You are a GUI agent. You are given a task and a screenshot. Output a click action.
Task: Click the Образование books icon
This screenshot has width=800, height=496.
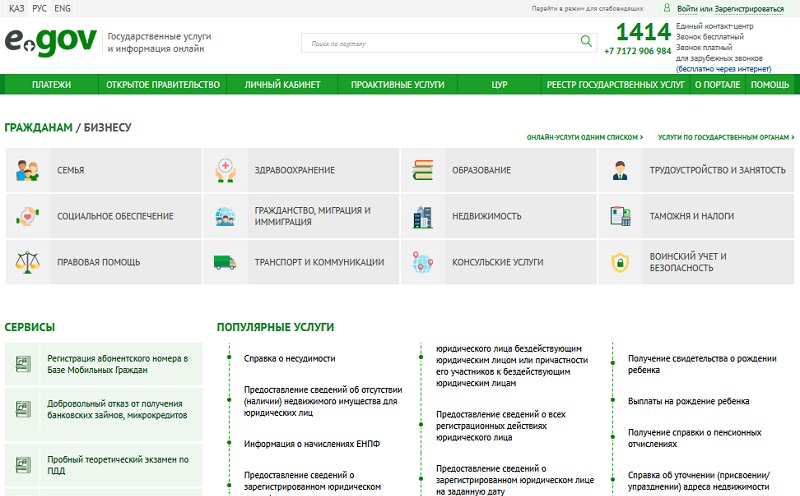[x=423, y=170]
